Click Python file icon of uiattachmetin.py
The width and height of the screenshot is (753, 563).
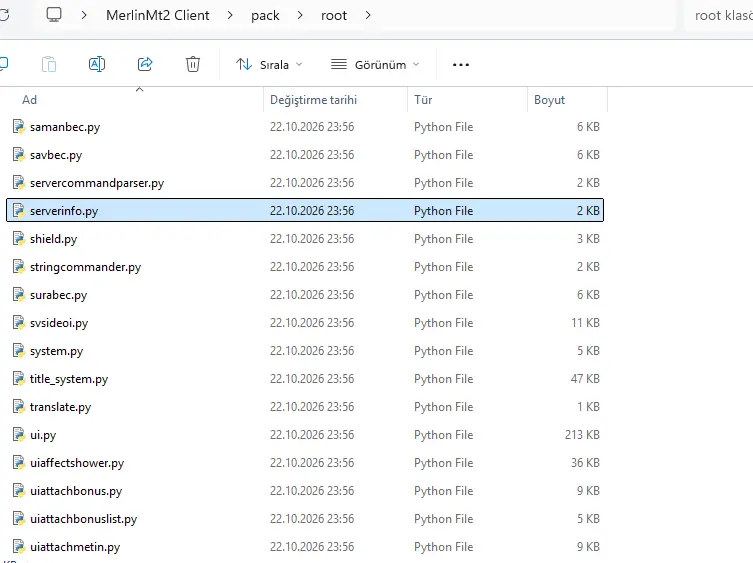(x=18, y=546)
